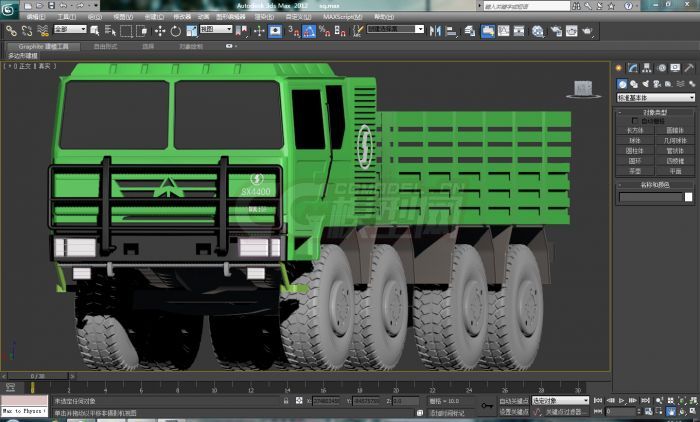Screen dimensions: 700x422
Task: Click the search keyword input field
Action: pos(527,6)
